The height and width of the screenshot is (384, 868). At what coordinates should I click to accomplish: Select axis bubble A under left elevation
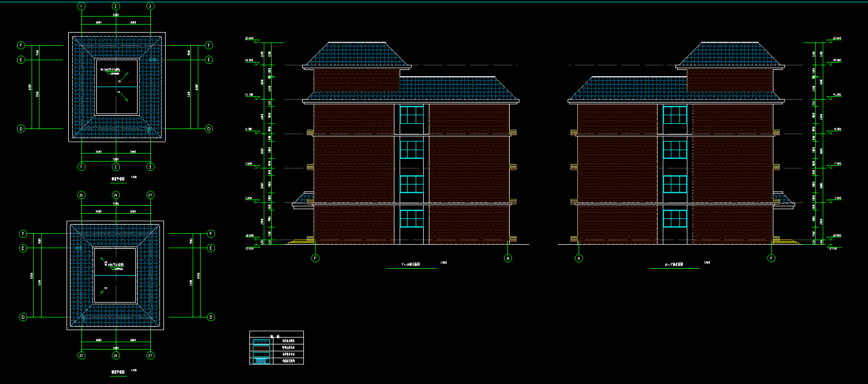click(507, 258)
